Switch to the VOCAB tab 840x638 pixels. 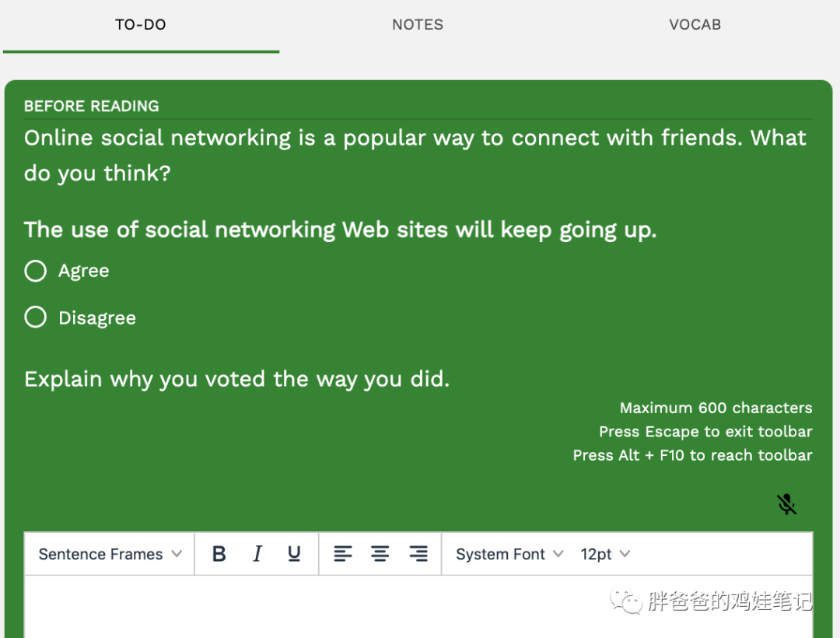tap(695, 25)
